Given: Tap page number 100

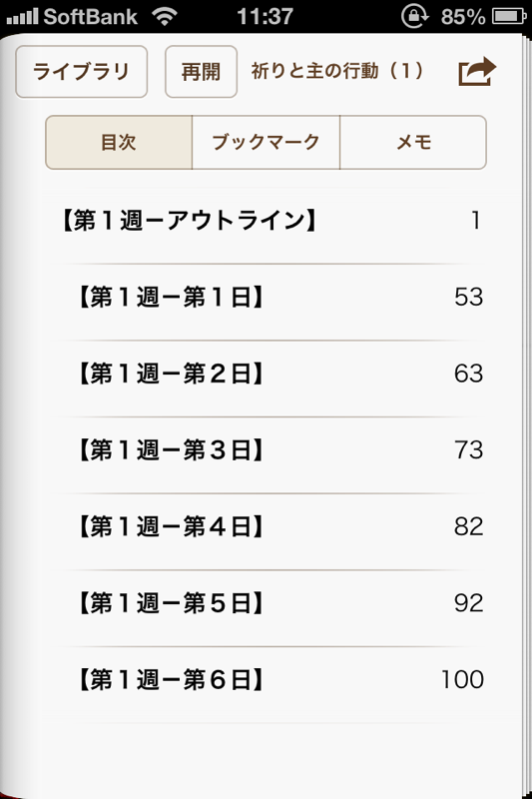Looking at the screenshot, I should point(462,680).
